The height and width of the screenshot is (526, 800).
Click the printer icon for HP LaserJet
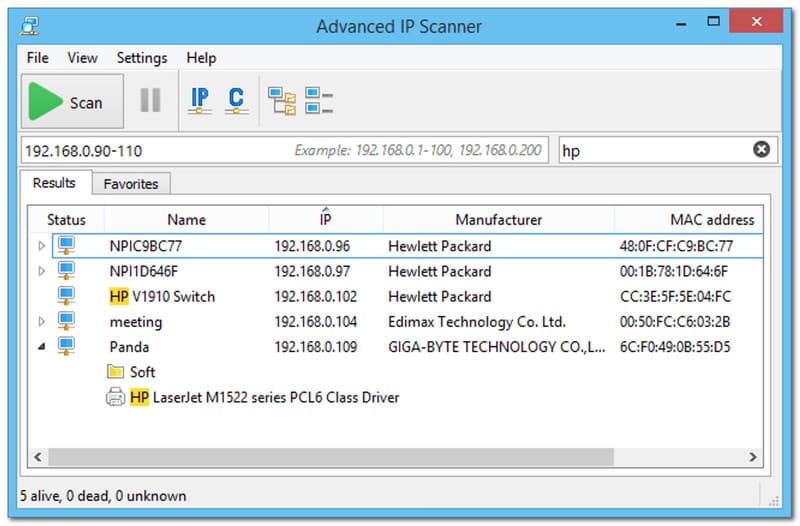point(115,398)
